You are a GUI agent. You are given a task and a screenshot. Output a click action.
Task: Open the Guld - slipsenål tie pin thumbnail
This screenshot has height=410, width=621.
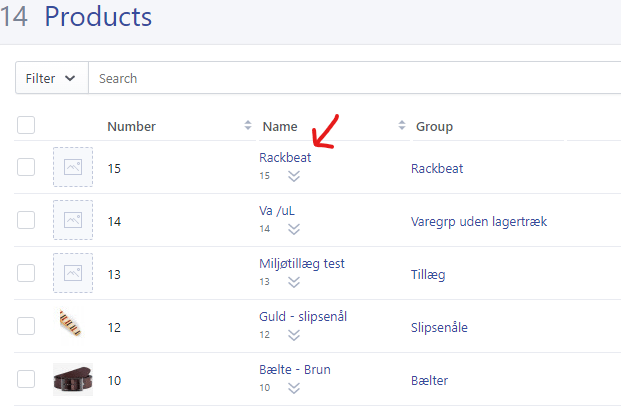(70, 324)
